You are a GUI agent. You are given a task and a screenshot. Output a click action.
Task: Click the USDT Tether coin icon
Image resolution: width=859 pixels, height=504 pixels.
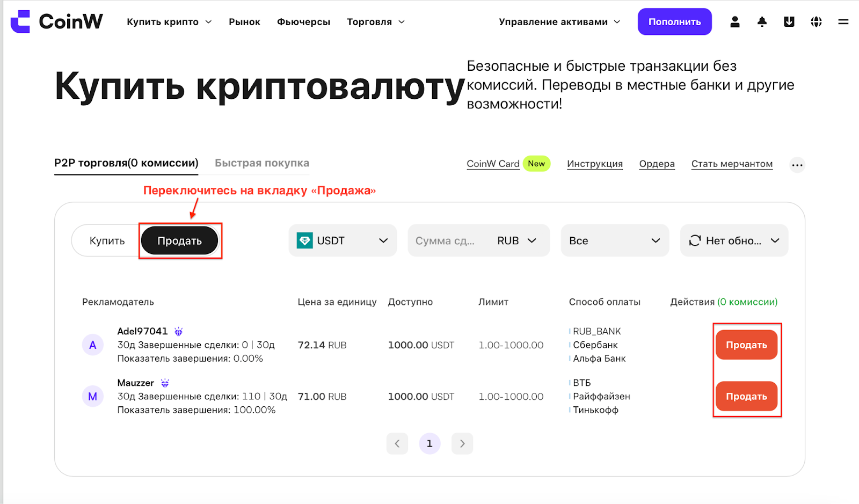point(305,240)
